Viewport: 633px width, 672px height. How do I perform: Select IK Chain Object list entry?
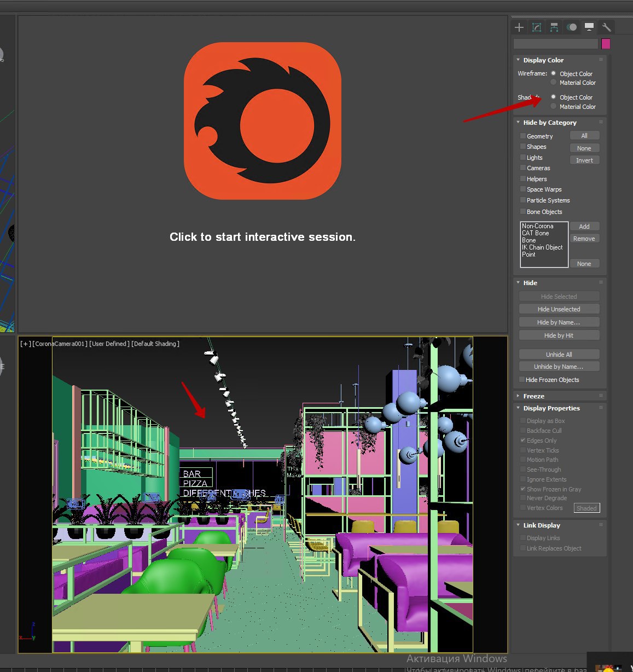(x=542, y=247)
